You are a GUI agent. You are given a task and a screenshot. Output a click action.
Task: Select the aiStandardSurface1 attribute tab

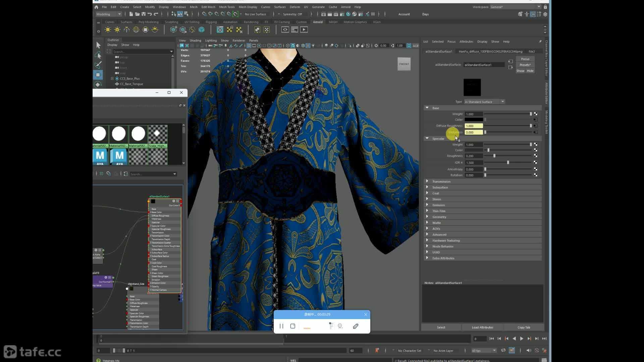[x=439, y=52]
